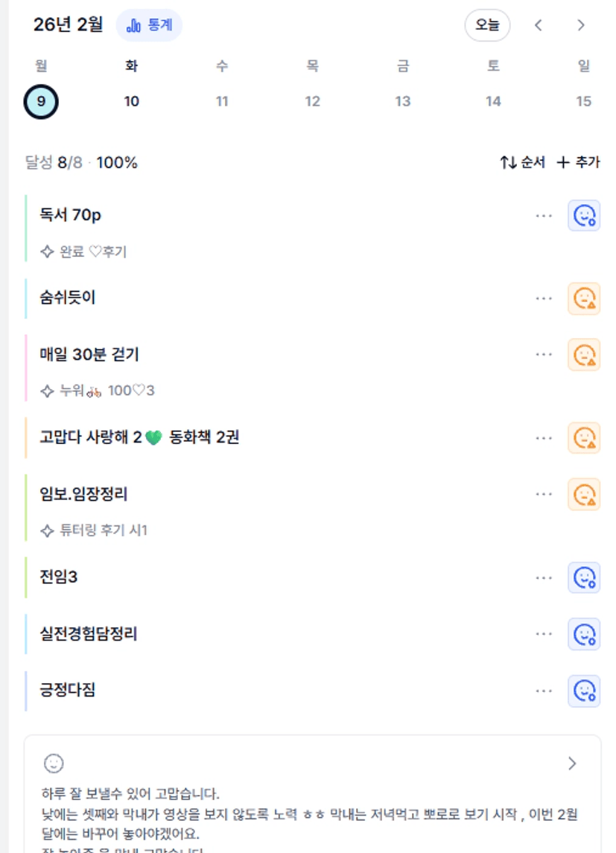Click the 순서 sort order button
This screenshot has height=853, width=616.
tap(522, 162)
